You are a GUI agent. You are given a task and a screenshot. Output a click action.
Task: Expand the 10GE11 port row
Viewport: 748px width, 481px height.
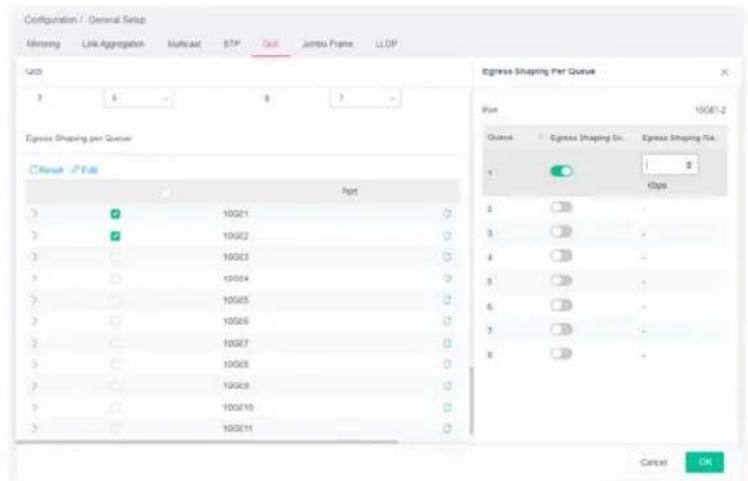(34, 429)
